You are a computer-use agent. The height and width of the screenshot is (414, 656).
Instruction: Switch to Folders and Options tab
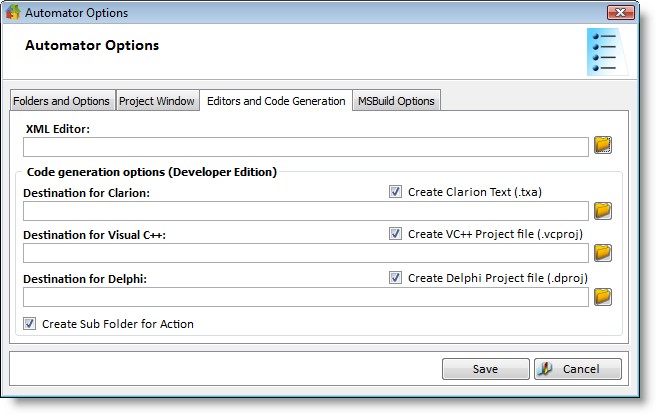pos(62,101)
